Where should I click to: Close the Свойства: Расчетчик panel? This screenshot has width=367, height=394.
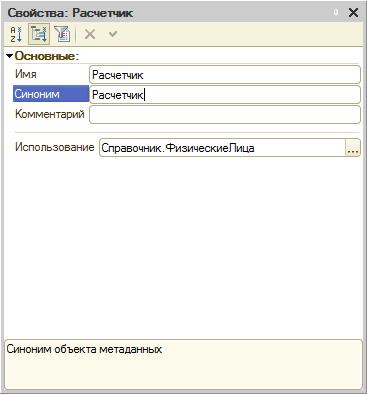click(x=353, y=13)
